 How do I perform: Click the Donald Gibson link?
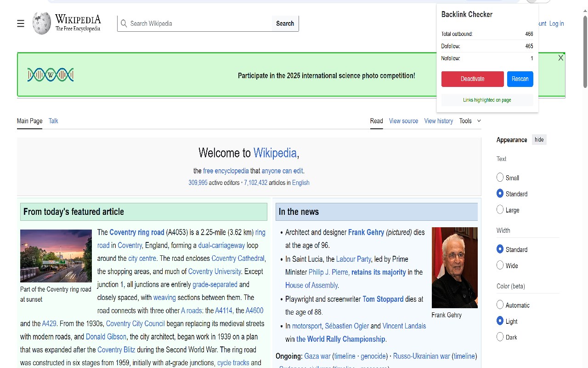[106, 337]
